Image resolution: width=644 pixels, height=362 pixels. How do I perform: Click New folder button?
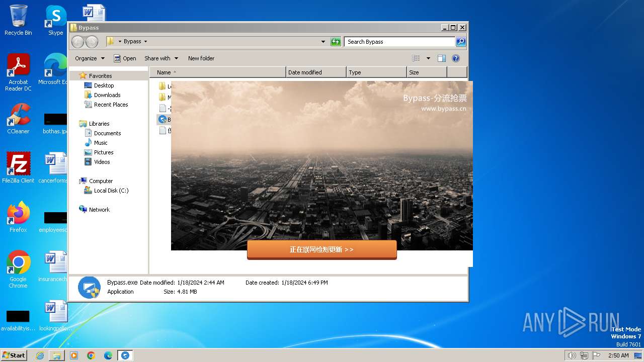click(x=201, y=58)
